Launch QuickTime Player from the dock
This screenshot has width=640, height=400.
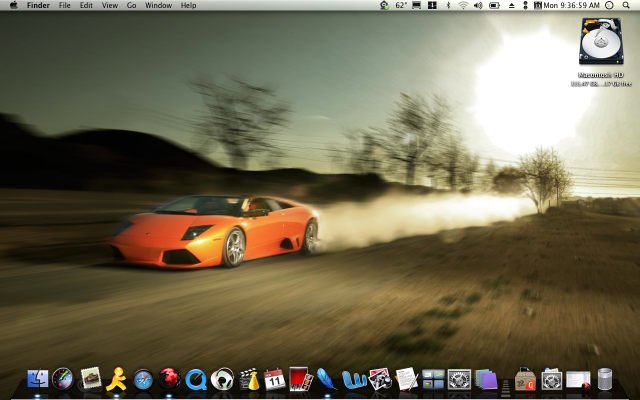click(x=196, y=379)
